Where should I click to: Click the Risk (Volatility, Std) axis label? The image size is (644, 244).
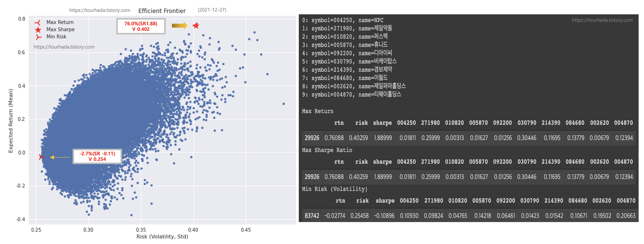162,237
